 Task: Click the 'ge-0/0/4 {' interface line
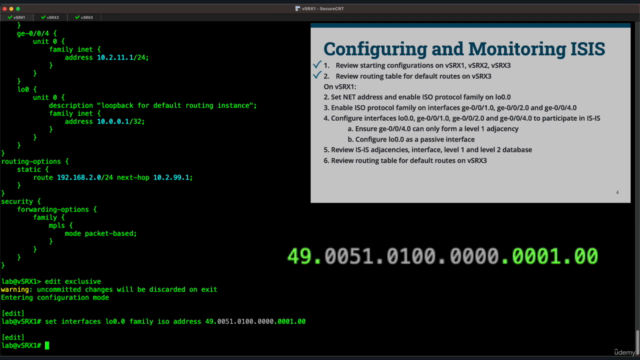tap(37, 33)
